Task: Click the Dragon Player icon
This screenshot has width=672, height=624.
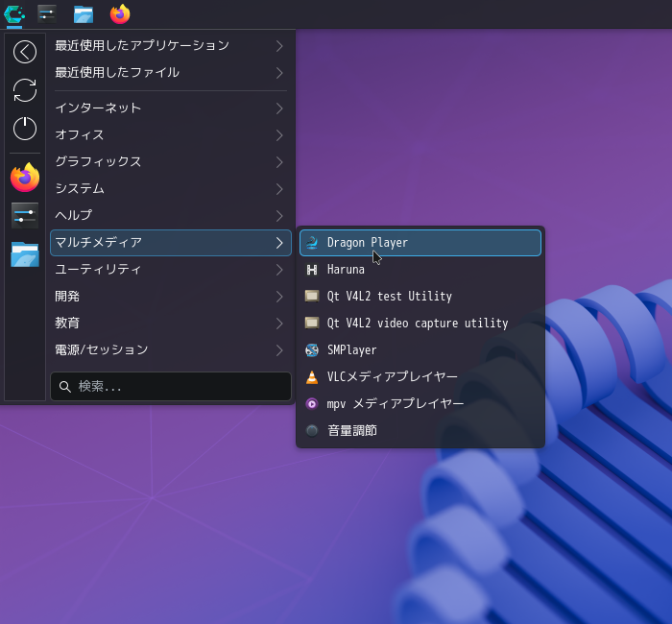Action: pyautogui.click(x=312, y=243)
